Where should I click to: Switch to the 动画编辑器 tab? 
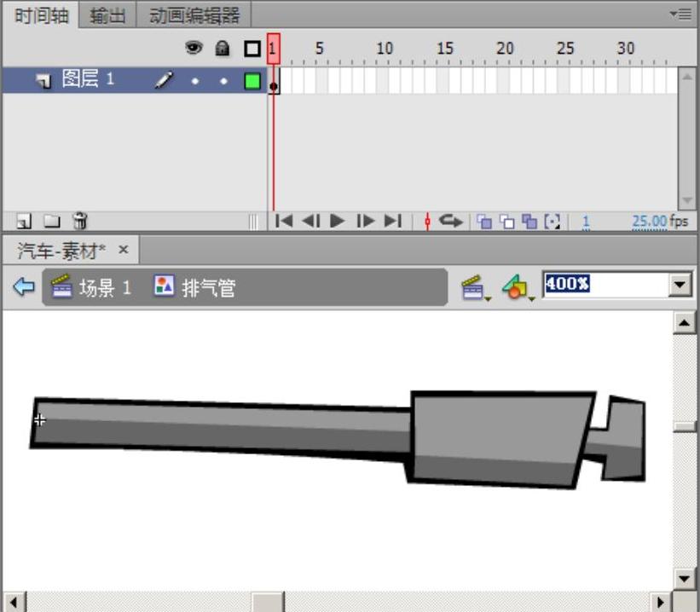(x=194, y=15)
